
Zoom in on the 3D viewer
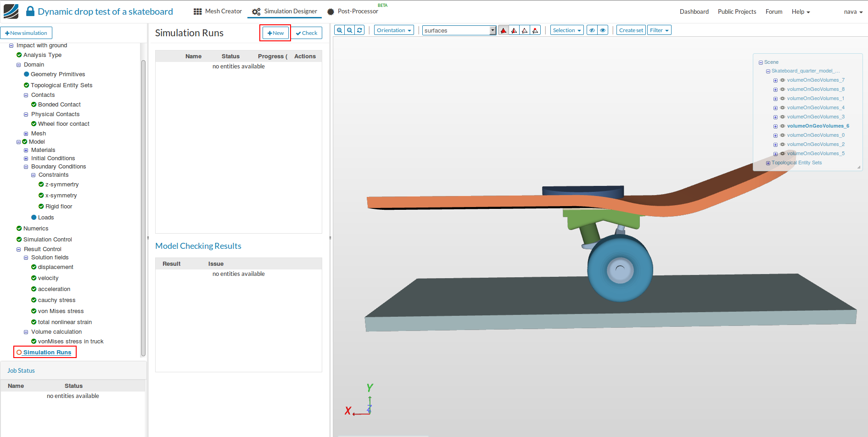coord(339,30)
